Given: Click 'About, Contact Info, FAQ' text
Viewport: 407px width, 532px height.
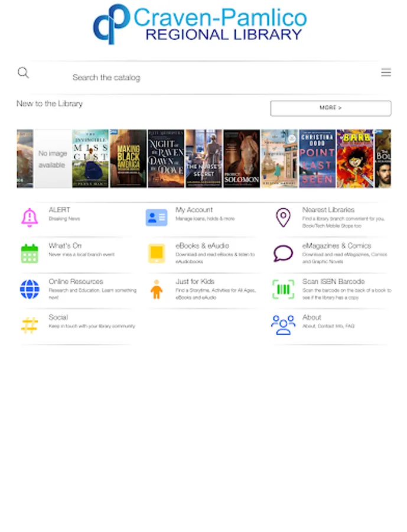Looking at the screenshot, I should click(x=328, y=326).
